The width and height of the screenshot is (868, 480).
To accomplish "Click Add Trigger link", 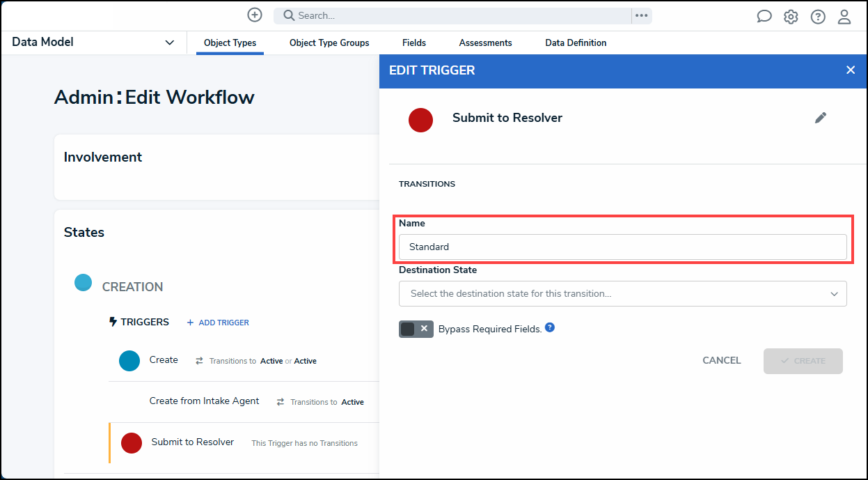I will pos(218,323).
